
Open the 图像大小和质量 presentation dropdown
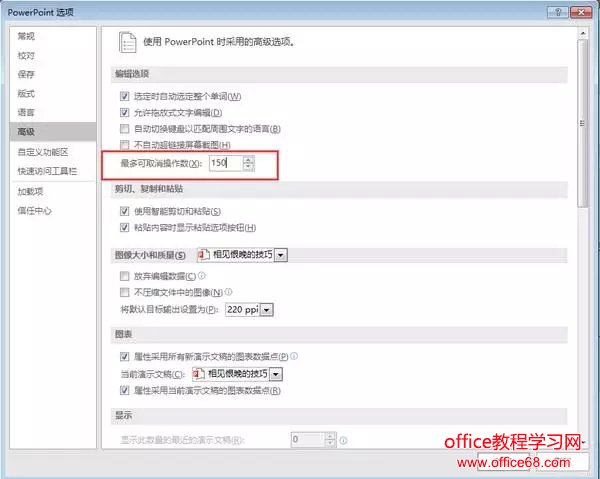tap(281, 255)
